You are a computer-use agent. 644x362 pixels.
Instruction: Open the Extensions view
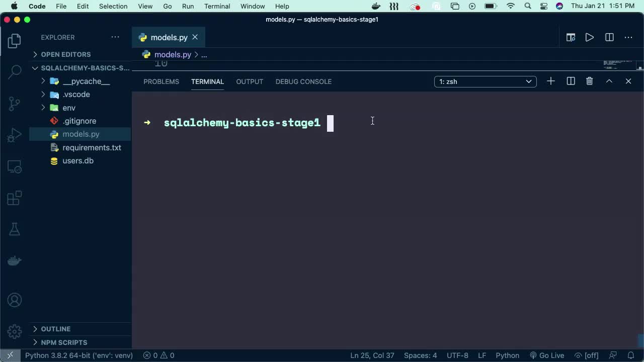[15, 198]
